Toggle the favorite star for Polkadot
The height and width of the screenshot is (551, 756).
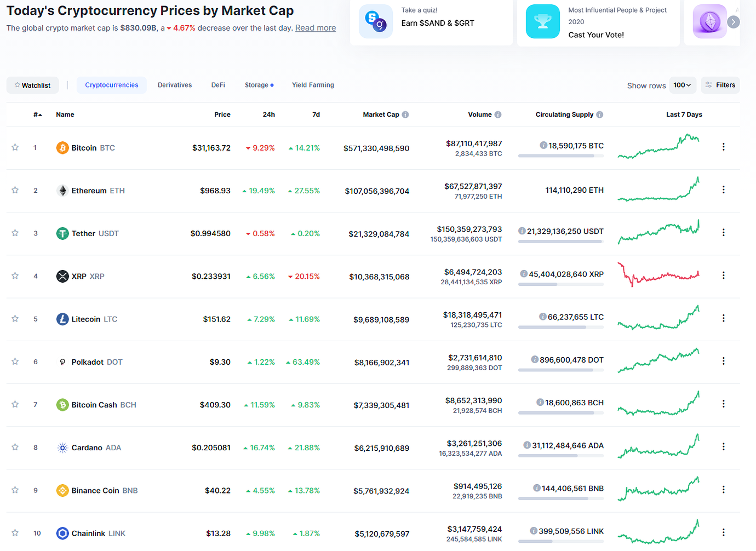15,361
